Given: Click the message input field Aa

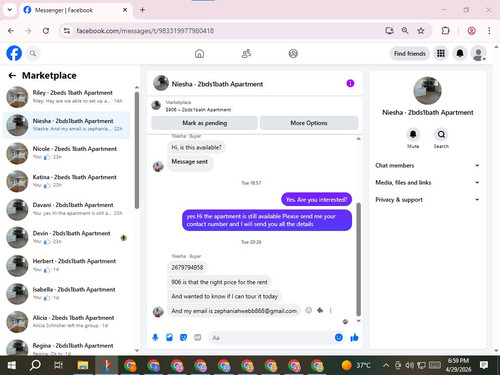Looking at the screenshot, I should tap(271, 338).
